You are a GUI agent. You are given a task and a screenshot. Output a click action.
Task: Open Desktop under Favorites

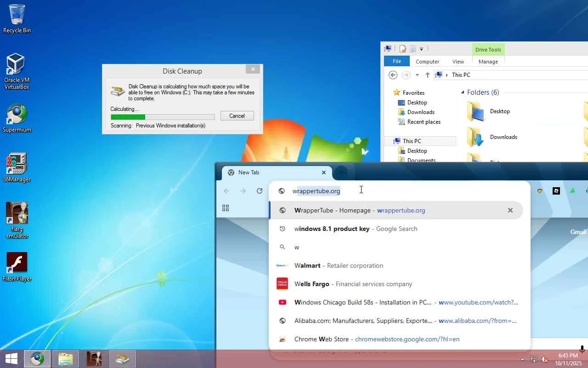417,103
